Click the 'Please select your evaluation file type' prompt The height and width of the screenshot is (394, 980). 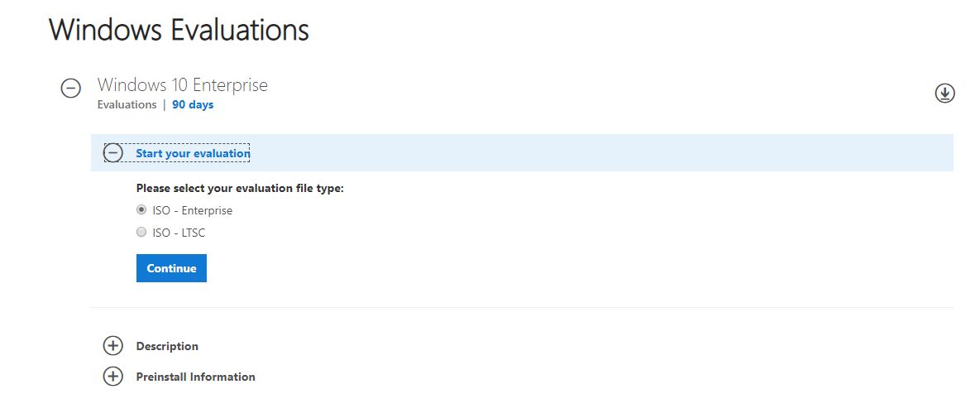pyautogui.click(x=240, y=188)
